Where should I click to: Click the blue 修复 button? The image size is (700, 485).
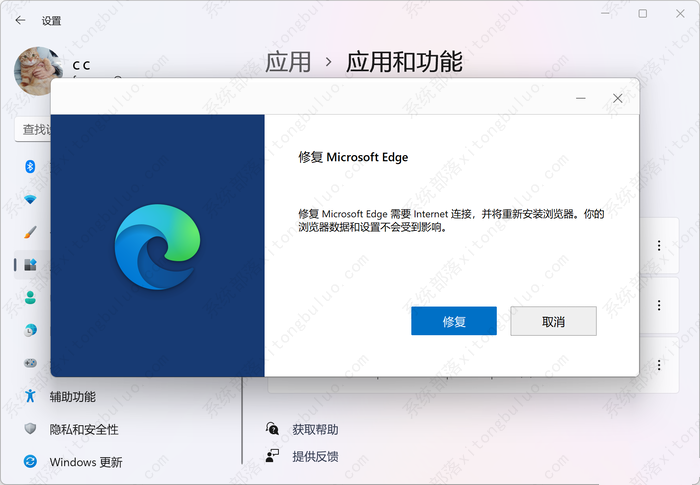453,321
